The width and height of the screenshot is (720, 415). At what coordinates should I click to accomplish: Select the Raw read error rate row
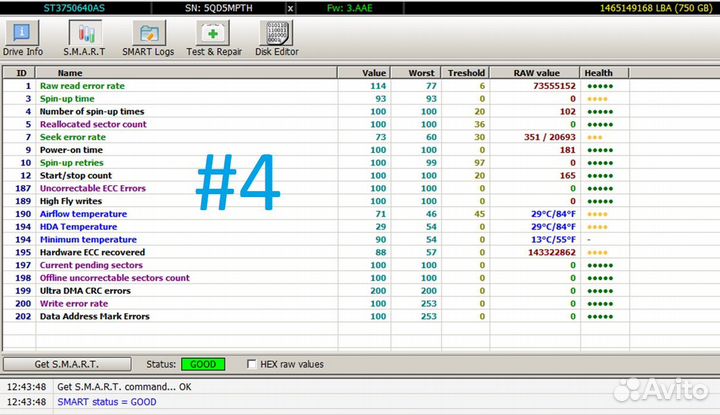tap(82, 86)
